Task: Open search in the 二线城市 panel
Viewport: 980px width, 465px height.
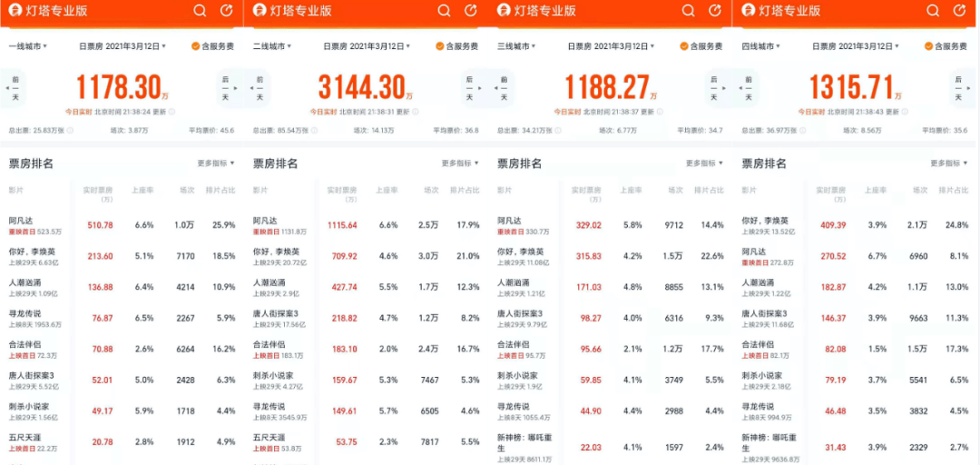Action: pyautogui.click(x=444, y=11)
